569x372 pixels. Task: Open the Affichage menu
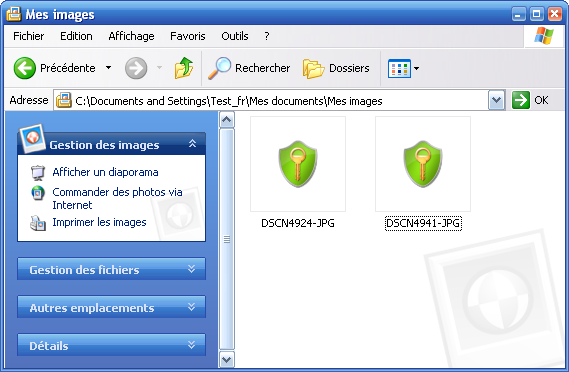pyautogui.click(x=131, y=36)
